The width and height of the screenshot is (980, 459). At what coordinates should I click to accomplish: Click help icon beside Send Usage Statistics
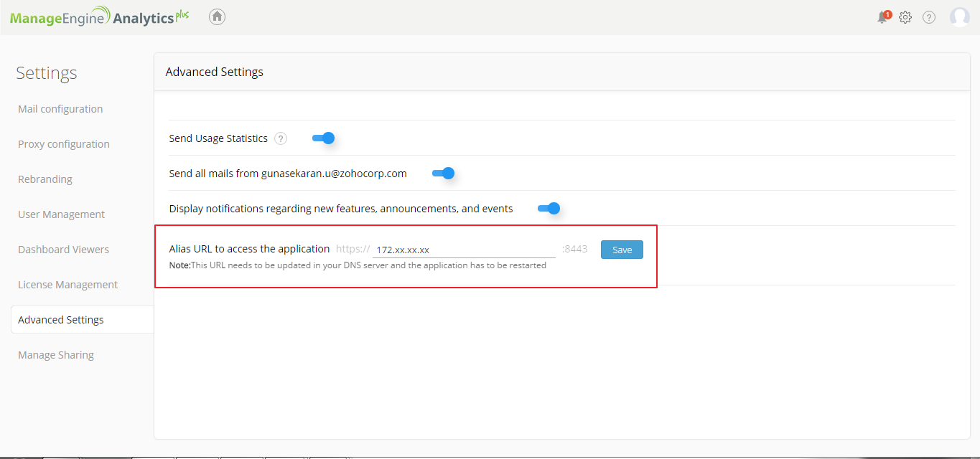(x=281, y=138)
